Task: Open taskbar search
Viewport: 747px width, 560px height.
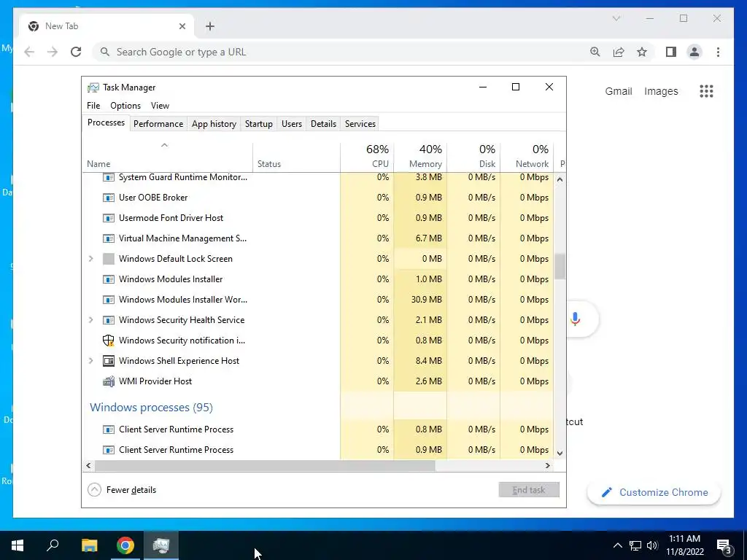Action: coord(53,545)
